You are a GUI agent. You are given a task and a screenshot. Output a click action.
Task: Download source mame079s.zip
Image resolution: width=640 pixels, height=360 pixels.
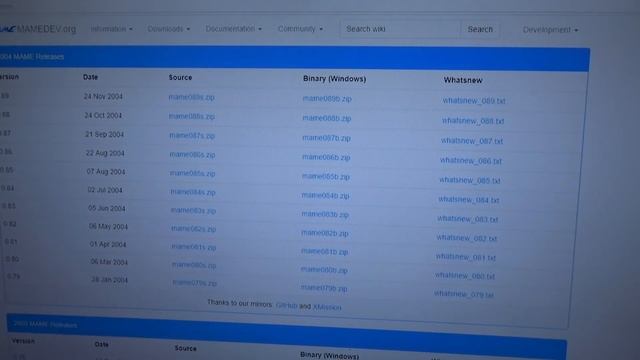pos(195,283)
